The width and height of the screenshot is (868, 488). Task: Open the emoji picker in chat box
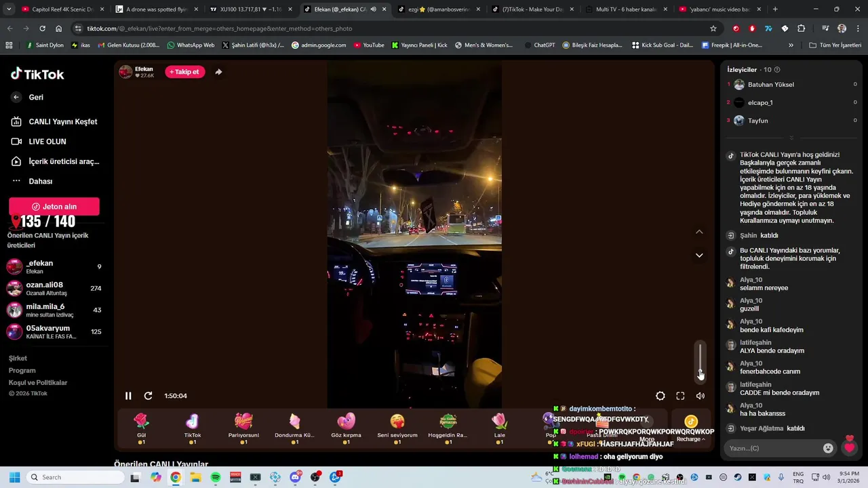click(x=828, y=448)
